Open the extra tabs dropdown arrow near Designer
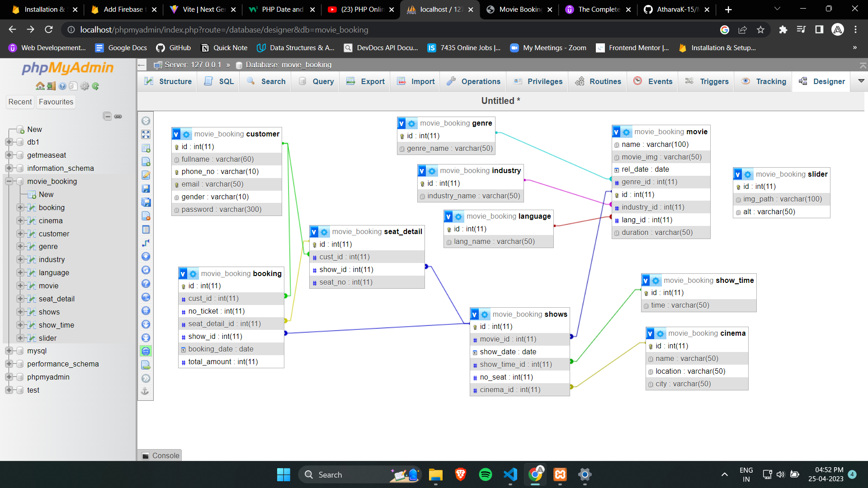The width and height of the screenshot is (868, 488). (860, 81)
